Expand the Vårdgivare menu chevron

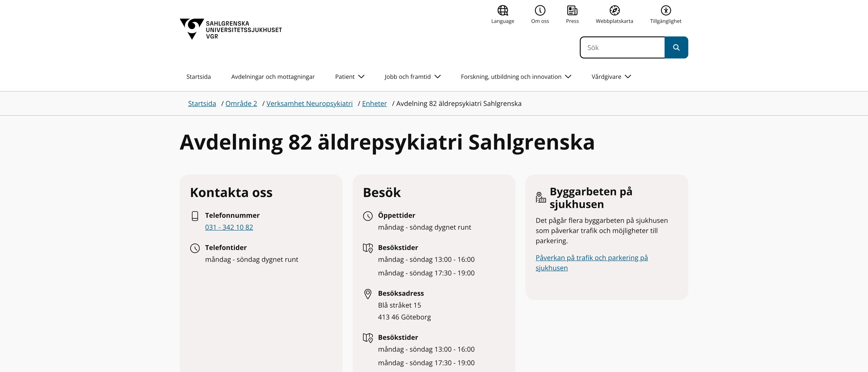(628, 76)
